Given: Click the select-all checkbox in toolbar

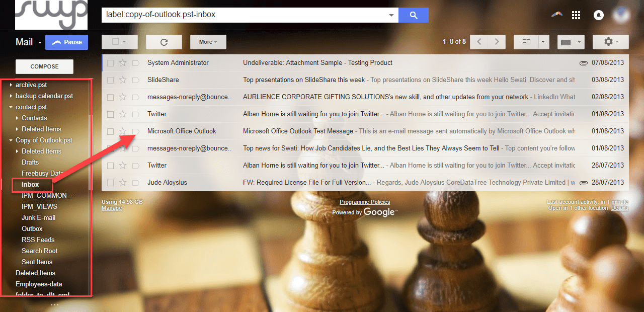Looking at the screenshot, I should pyautogui.click(x=116, y=42).
